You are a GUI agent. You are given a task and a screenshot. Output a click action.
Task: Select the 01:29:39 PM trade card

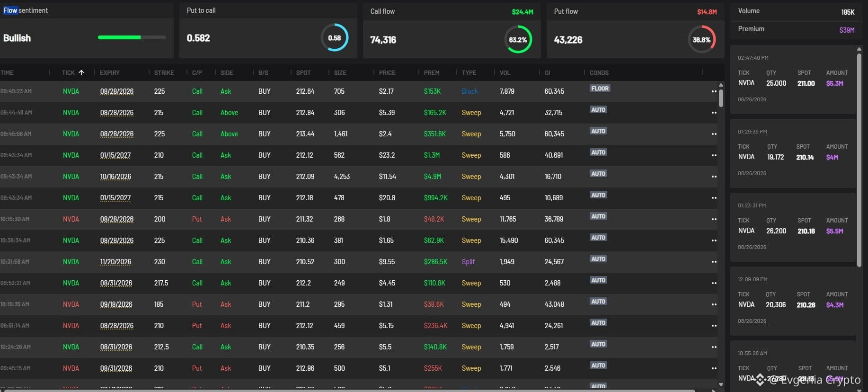pos(793,153)
